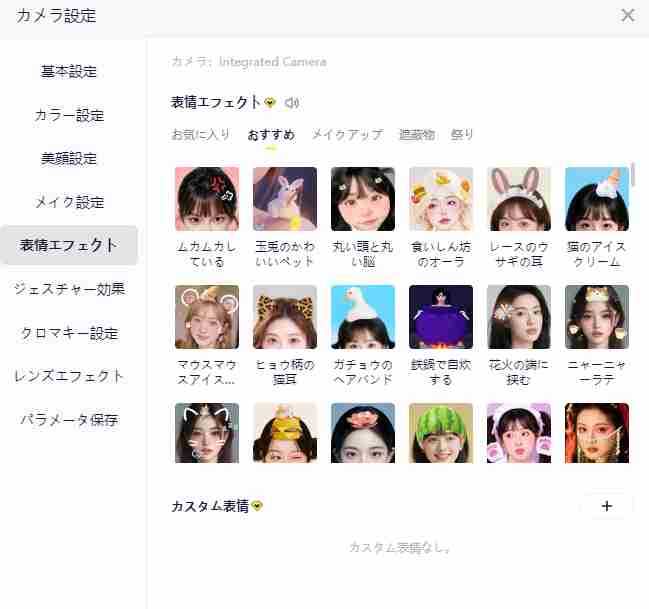Select the ニャーニャーラテ effect

pos(597,317)
